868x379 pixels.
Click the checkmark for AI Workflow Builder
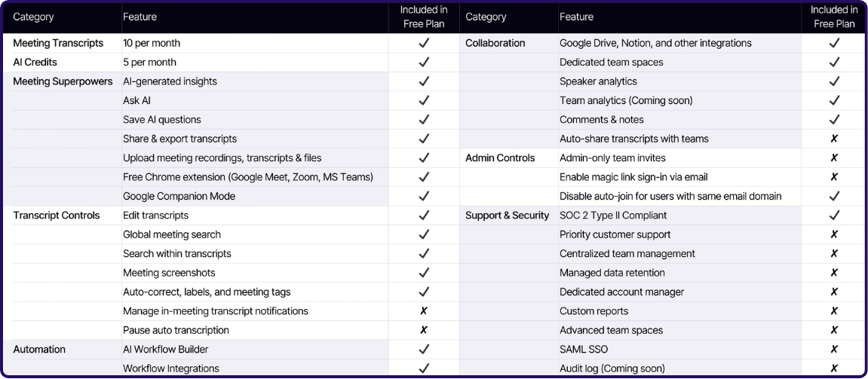pos(424,350)
